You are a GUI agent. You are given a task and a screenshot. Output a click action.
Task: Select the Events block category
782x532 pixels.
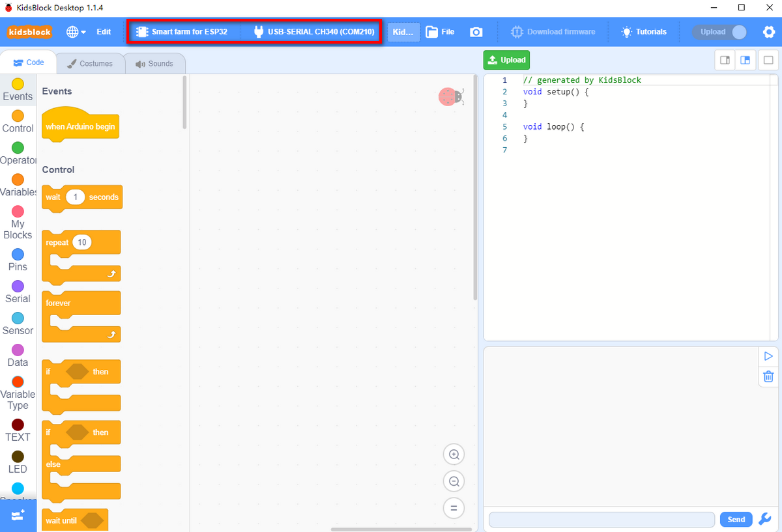coord(18,90)
